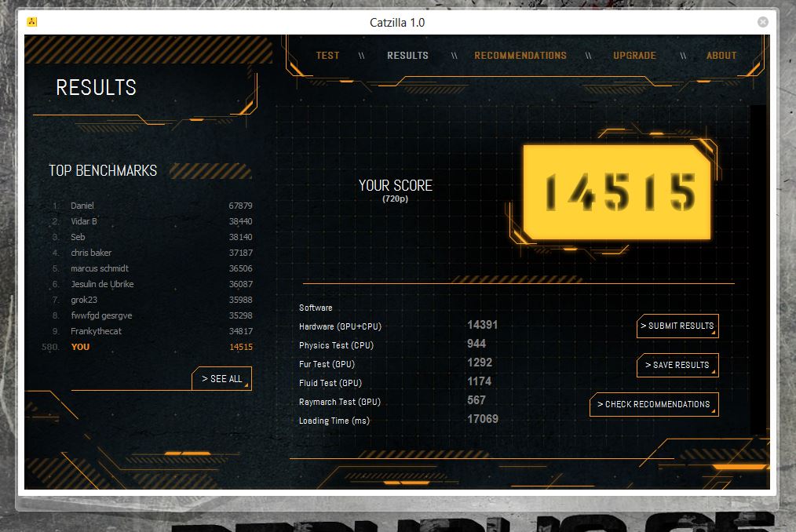Click the Physics Test value 944
The image size is (796, 532).
pyautogui.click(x=477, y=344)
